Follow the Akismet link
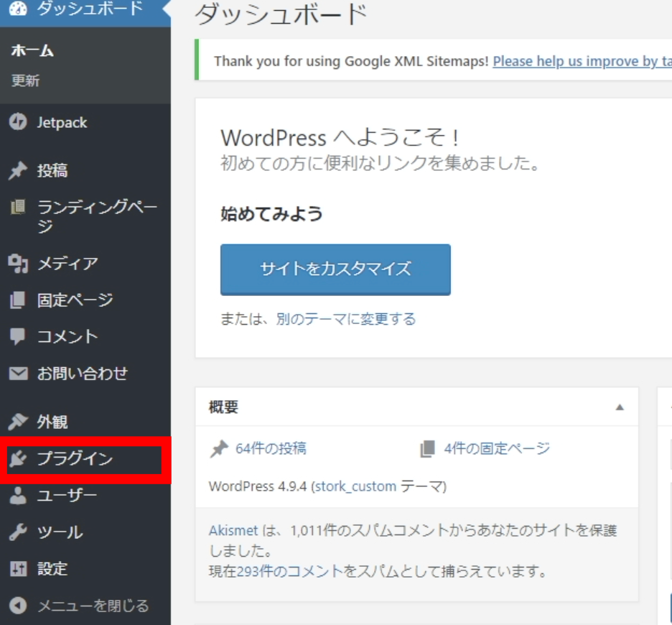672x625 pixels. pos(233,531)
